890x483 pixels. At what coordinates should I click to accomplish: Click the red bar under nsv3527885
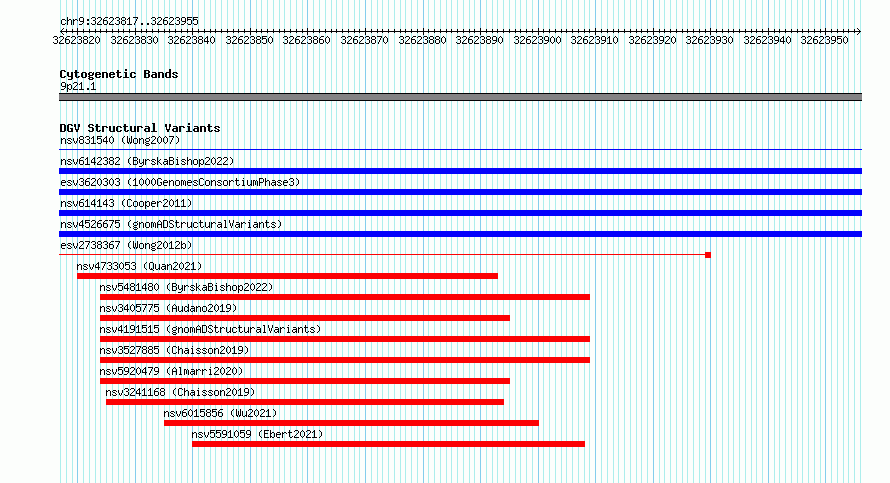click(x=345, y=360)
